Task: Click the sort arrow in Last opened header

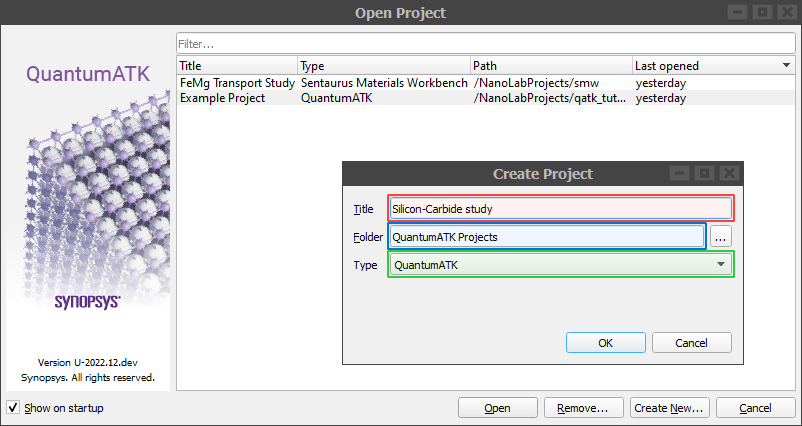Action: click(x=786, y=65)
